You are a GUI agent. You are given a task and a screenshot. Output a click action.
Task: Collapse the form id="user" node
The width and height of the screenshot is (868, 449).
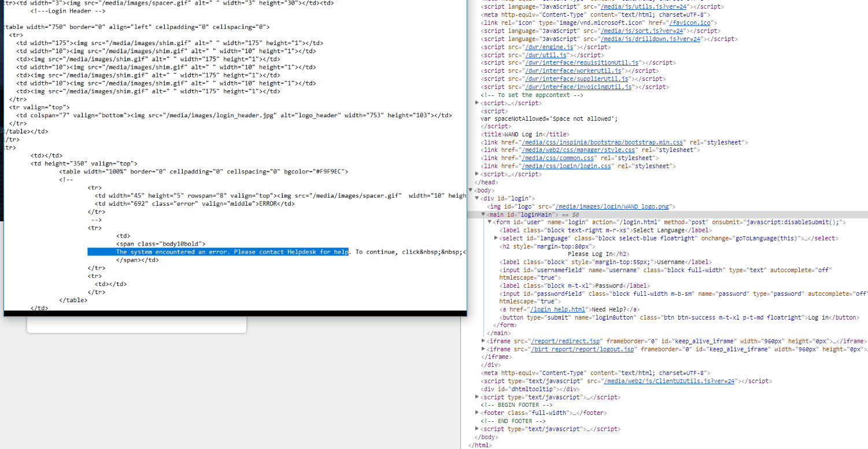[x=489, y=222]
